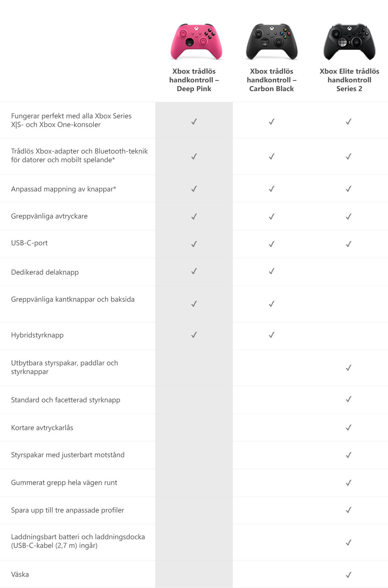Viewport: 388px width, 588px height.
Task: Click Carbon Black checkmark for Dedikerad delaknapp
Action: [x=272, y=271]
